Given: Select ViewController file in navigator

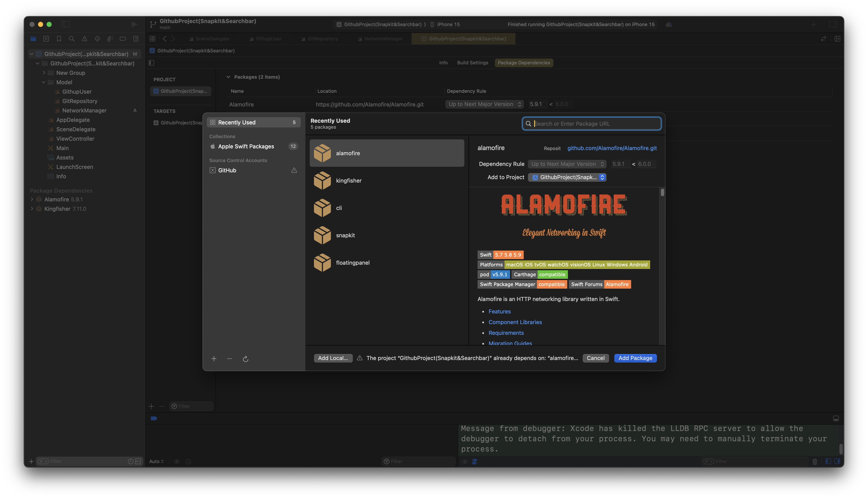Looking at the screenshot, I should 75,139.
